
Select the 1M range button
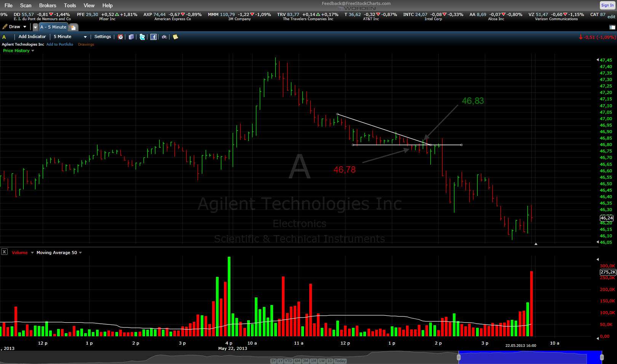[314, 361]
